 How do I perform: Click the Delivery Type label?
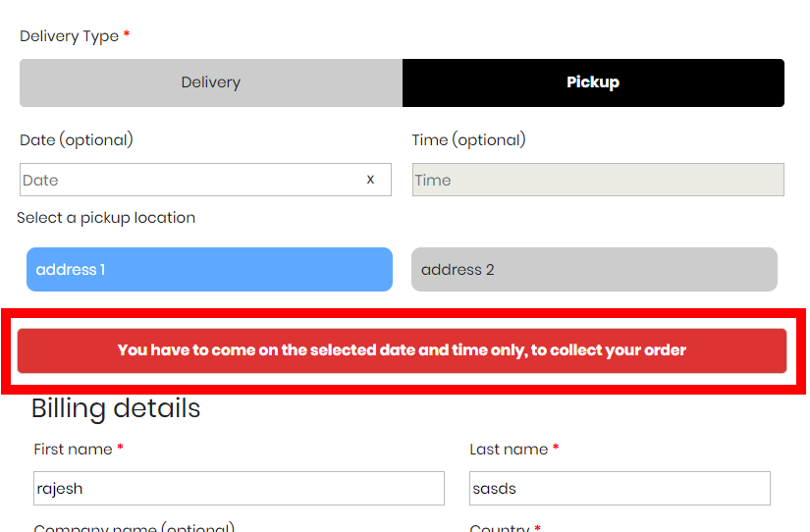[x=69, y=36]
